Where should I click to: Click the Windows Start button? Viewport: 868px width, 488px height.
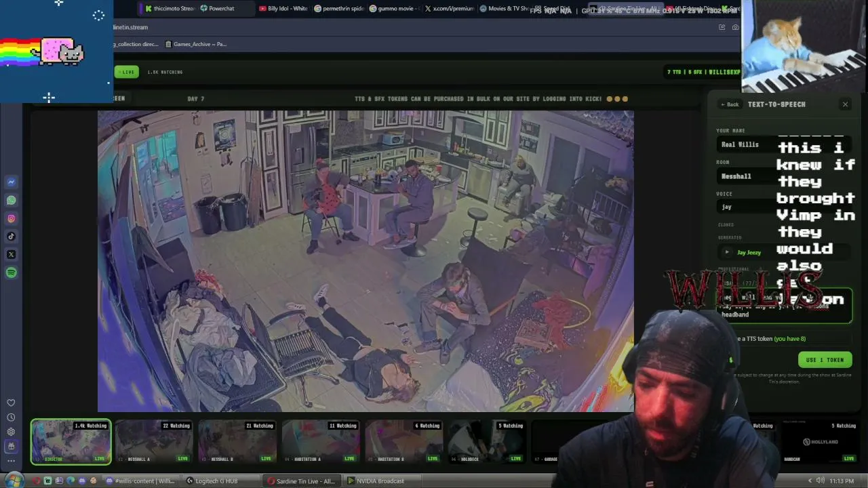(14, 481)
